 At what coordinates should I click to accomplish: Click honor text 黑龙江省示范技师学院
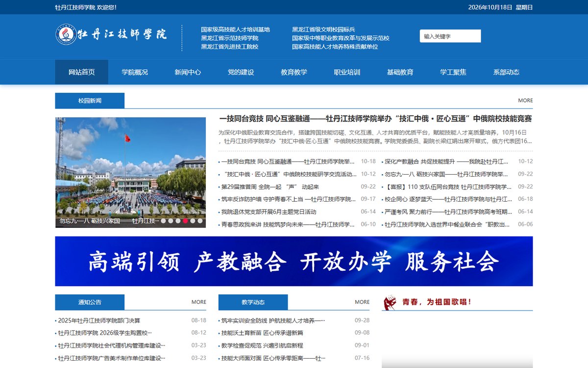point(229,38)
